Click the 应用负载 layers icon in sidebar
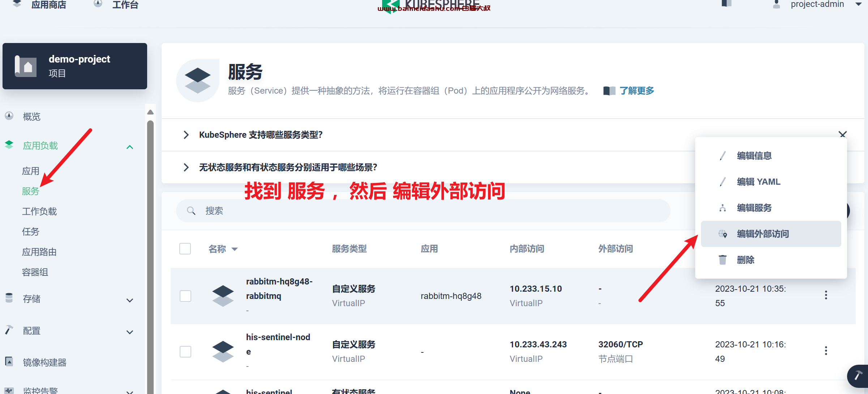The image size is (868, 394). tap(9, 145)
